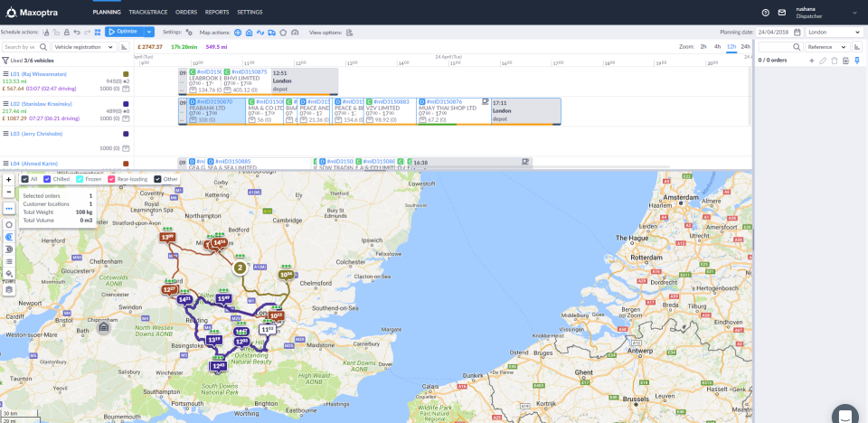
Task: Add a new order with plus icon
Action: pyautogui.click(x=812, y=61)
